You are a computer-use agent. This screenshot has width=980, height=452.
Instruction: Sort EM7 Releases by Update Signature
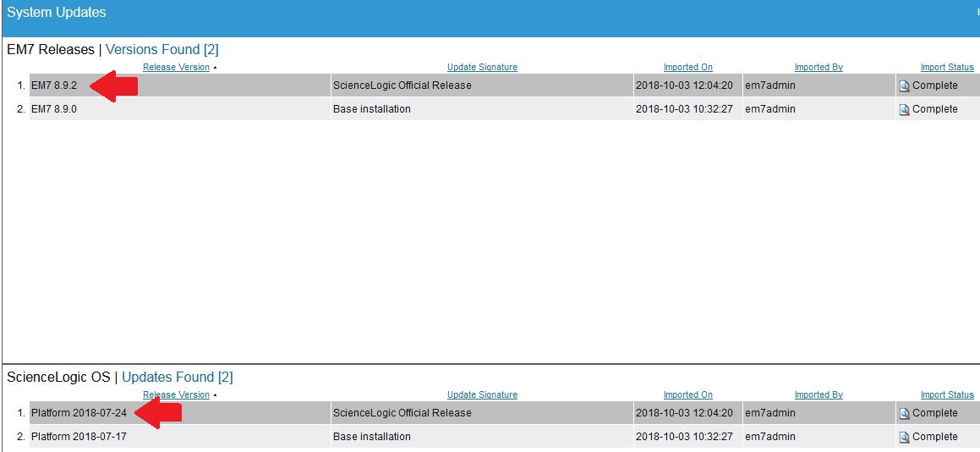(x=482, y=68)
